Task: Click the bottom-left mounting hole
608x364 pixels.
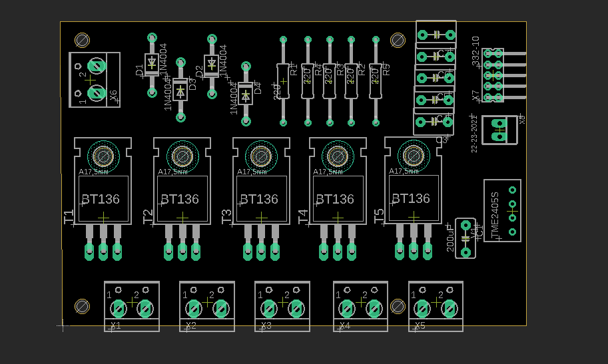Action: pyautogui.click(x=83, y=306)
